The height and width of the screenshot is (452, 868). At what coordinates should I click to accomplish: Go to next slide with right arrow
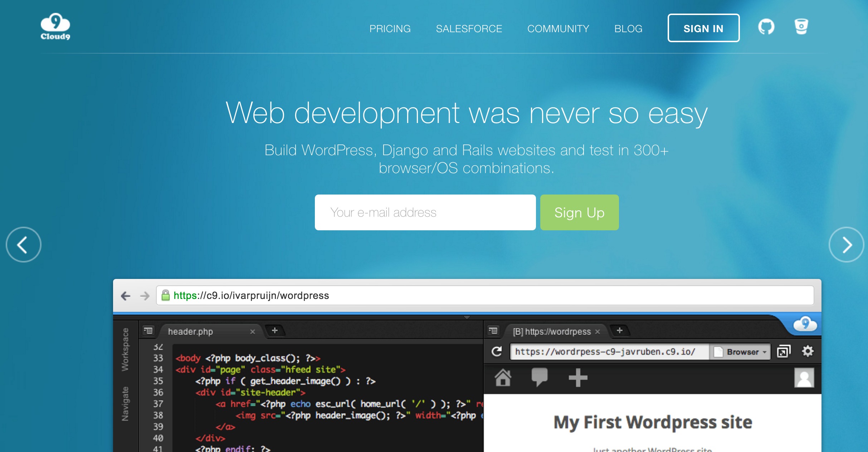click(846, 245)
